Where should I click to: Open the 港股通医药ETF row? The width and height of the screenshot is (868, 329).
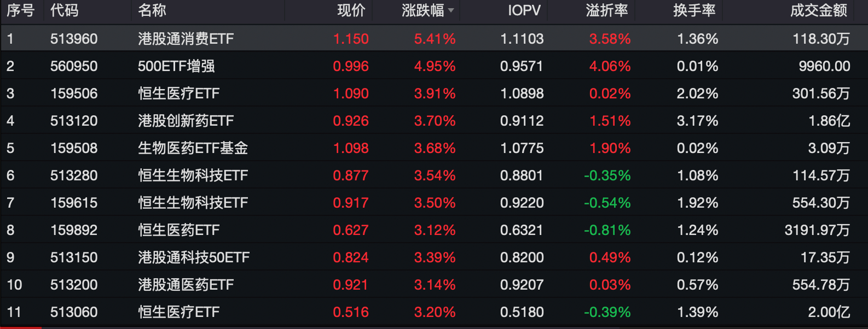(186, 285)
